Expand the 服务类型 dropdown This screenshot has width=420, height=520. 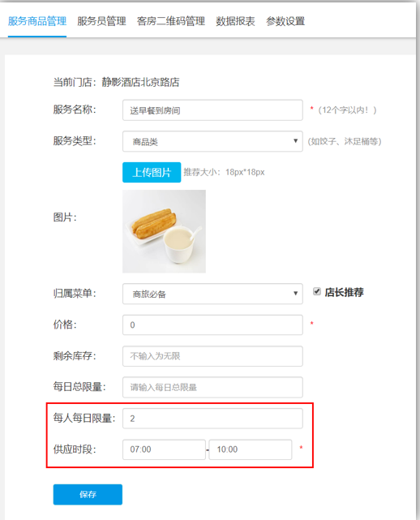point(212,142)
